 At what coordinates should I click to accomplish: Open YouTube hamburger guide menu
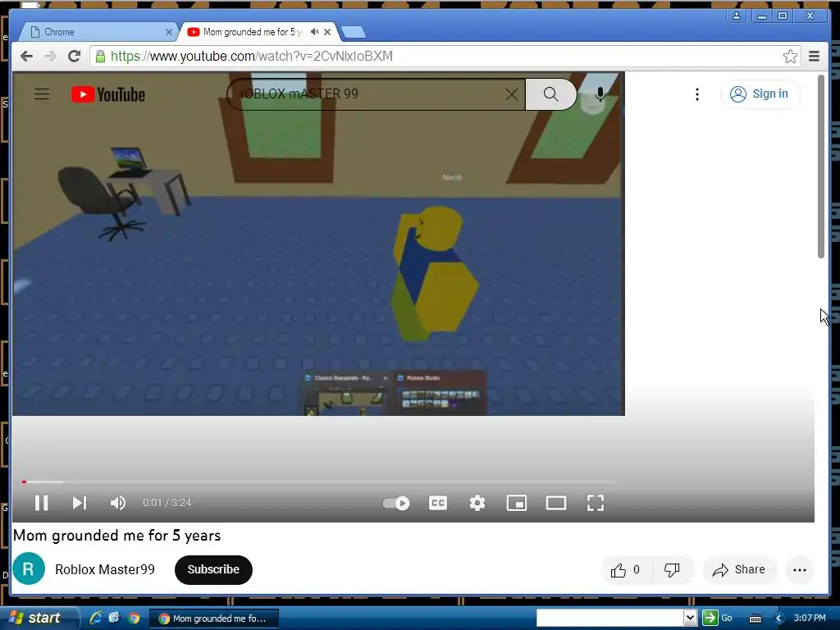(x=42, y=94)
